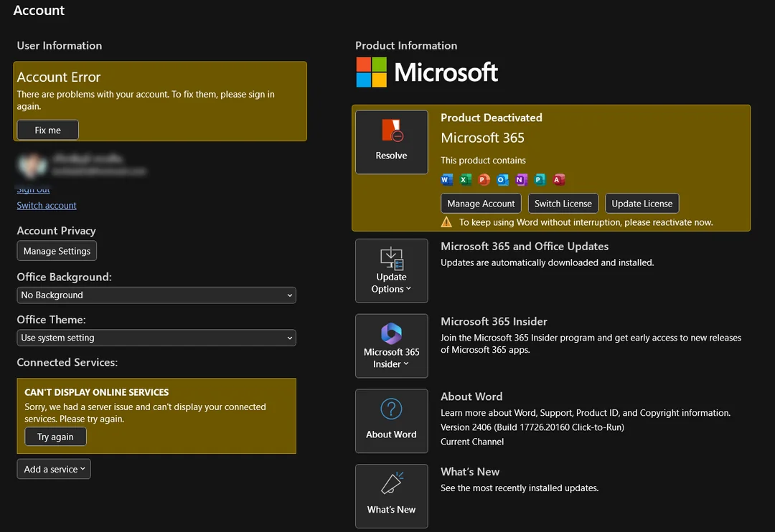Open the Office Theme dropdown

point(156,338)
